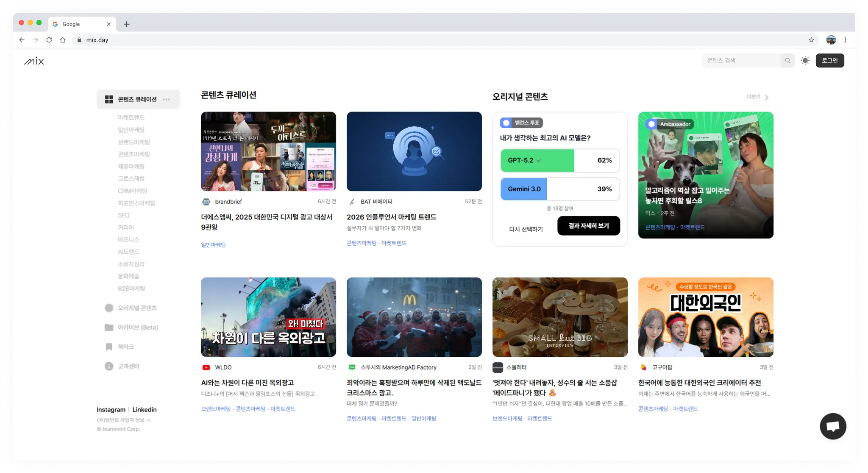Viewport: 868px width, 473px height.
Task: Select the GPT-5.2 vote option
Action: coord(559,160)
